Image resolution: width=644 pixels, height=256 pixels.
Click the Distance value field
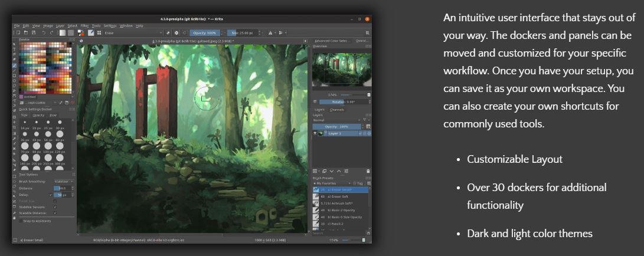(x=63, y=188)
